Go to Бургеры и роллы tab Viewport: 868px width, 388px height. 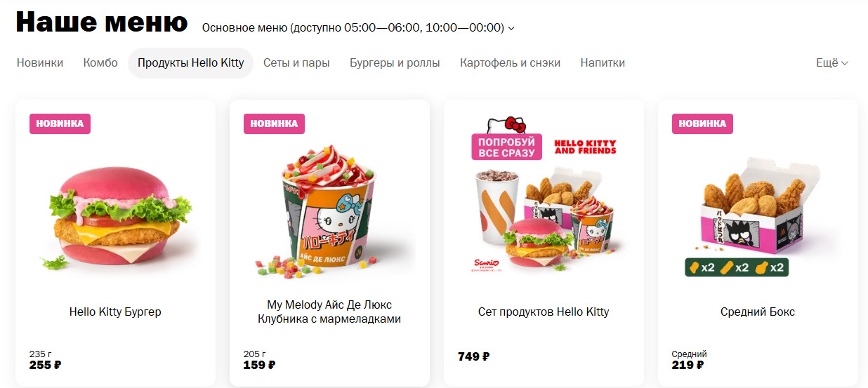tap(395, 63)
